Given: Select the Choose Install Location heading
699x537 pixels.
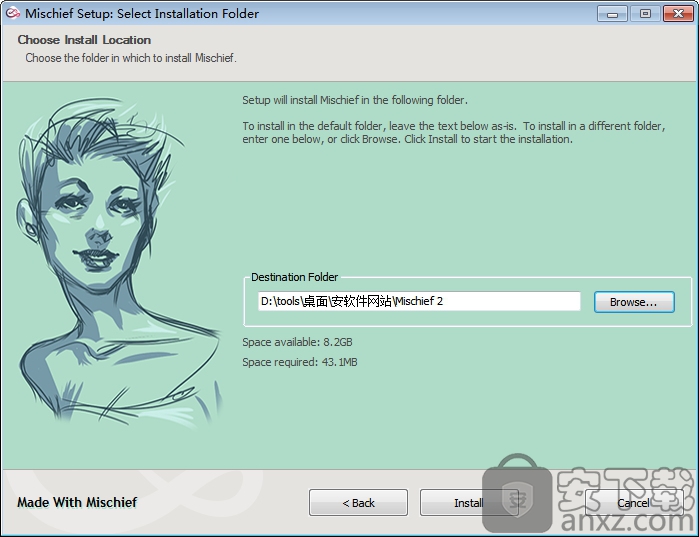Looking at the screenshot, I should point(84,40).
